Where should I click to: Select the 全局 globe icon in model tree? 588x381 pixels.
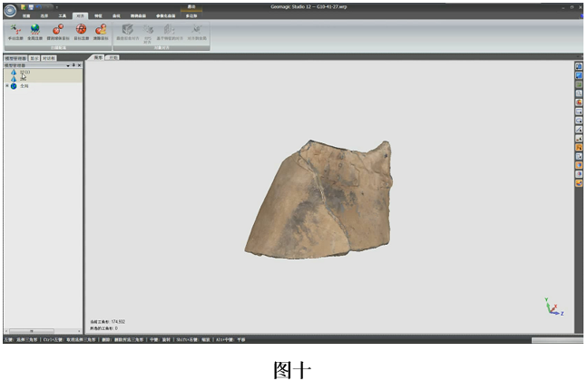[15, 86]
